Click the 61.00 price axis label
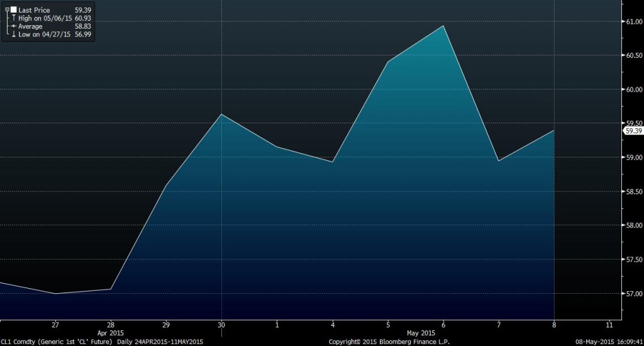The height and width of the screenshot is (346, 644). (631, 22)
